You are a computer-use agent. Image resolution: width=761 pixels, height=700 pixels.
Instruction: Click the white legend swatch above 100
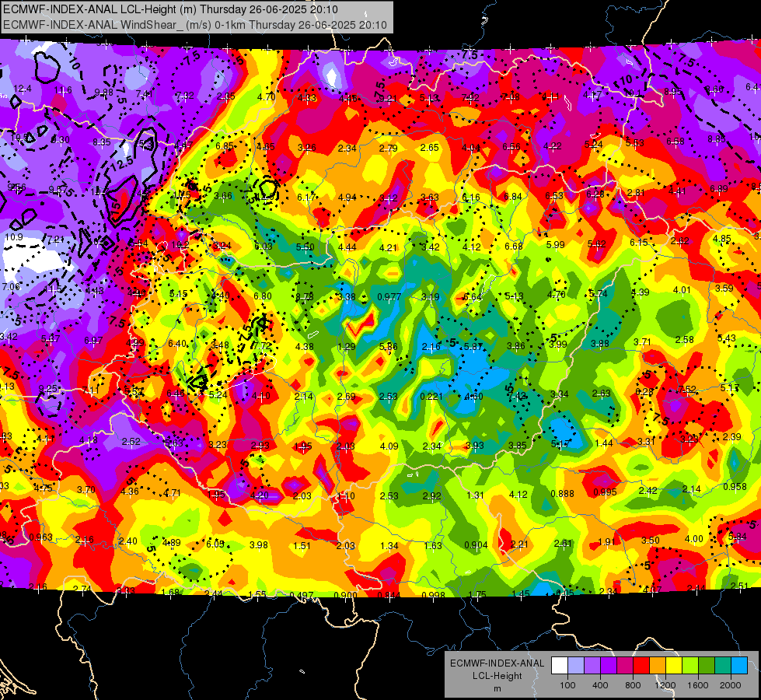click(560, 666)
